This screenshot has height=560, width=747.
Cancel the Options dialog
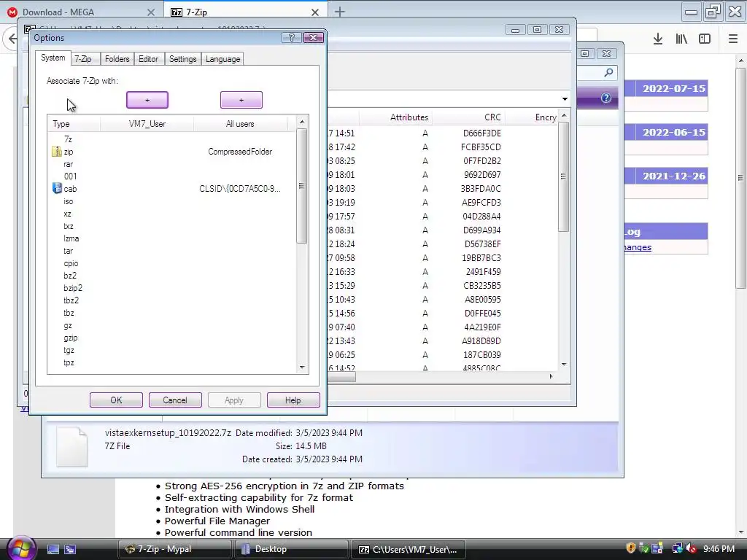coord(175,400)
